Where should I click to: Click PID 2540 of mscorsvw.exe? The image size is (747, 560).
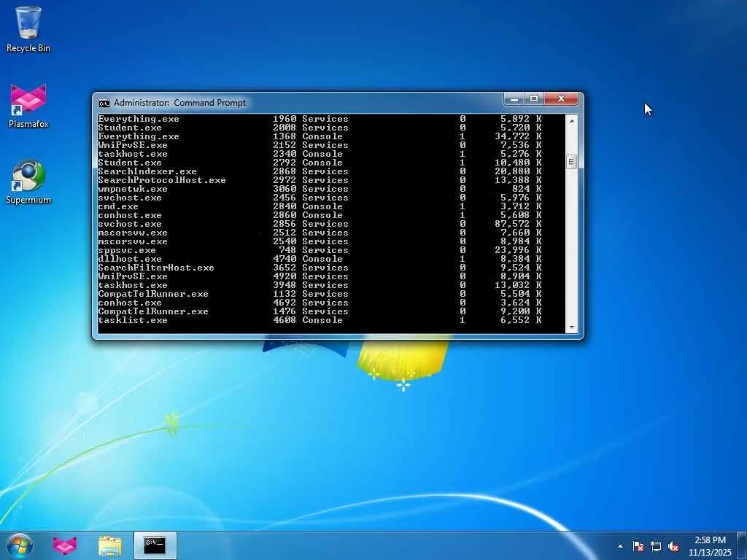(x=285, y=241)
